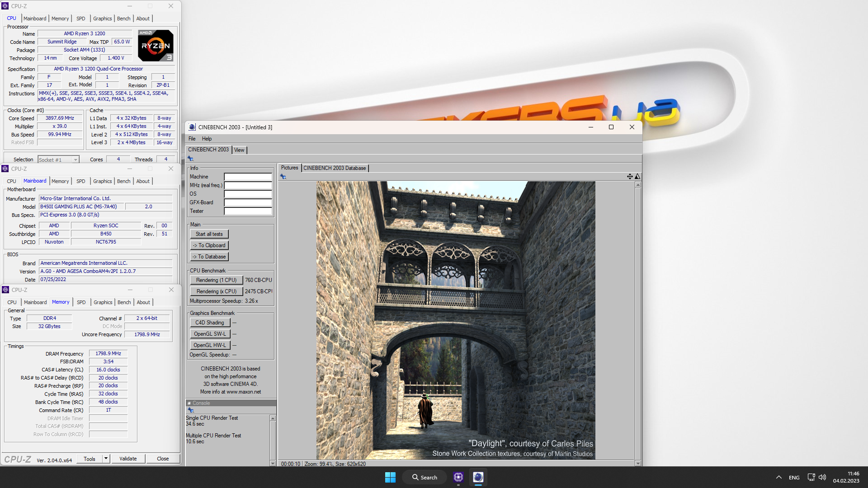Click the network icon in system tray
Image resolution: width=868 pixels, height=488 pixels.
click(x=811, y=477)
